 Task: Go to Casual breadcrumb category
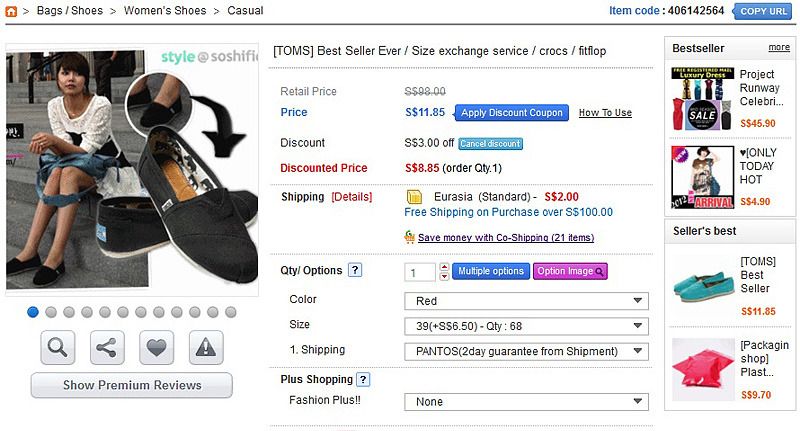pos(245,11)
